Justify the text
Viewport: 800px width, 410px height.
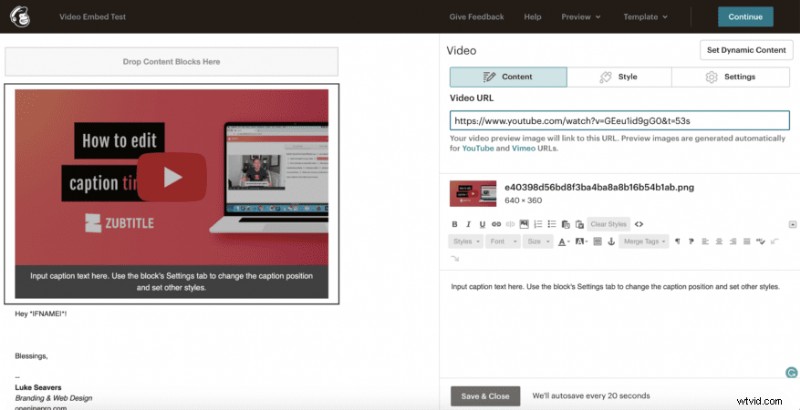click(x=747, y=241)
